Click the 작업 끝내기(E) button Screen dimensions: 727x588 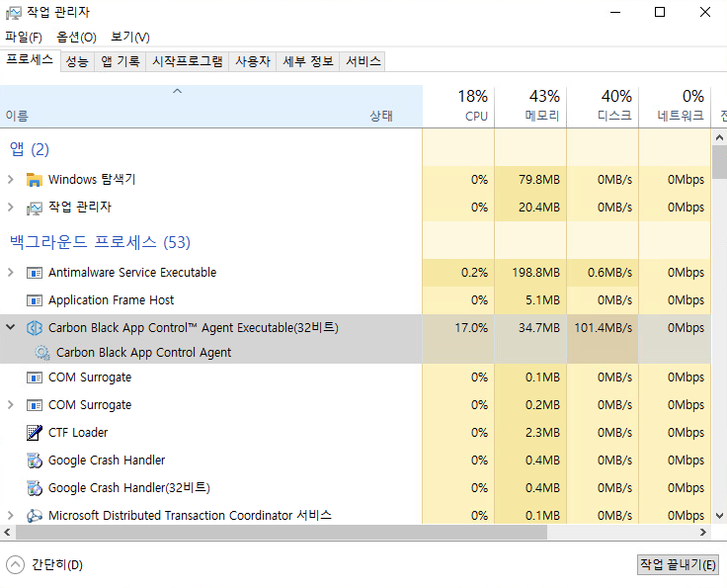[x=678, y=565]
